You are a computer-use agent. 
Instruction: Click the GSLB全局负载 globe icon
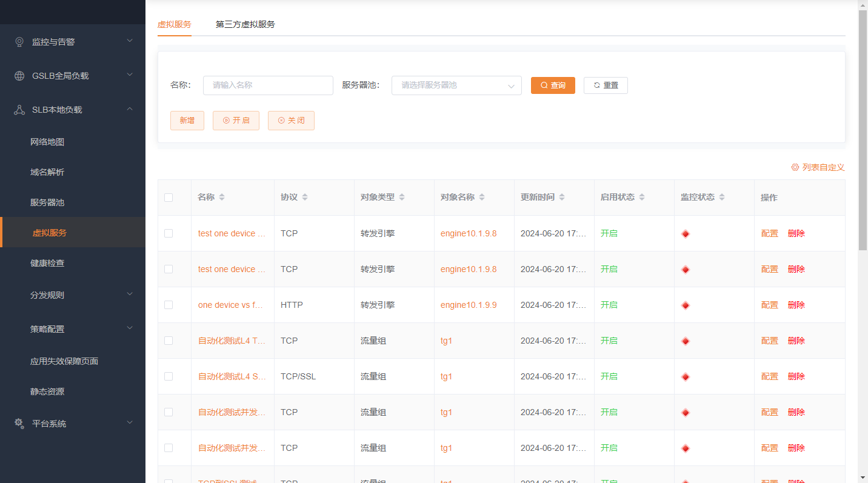click(x=19, y=76)
